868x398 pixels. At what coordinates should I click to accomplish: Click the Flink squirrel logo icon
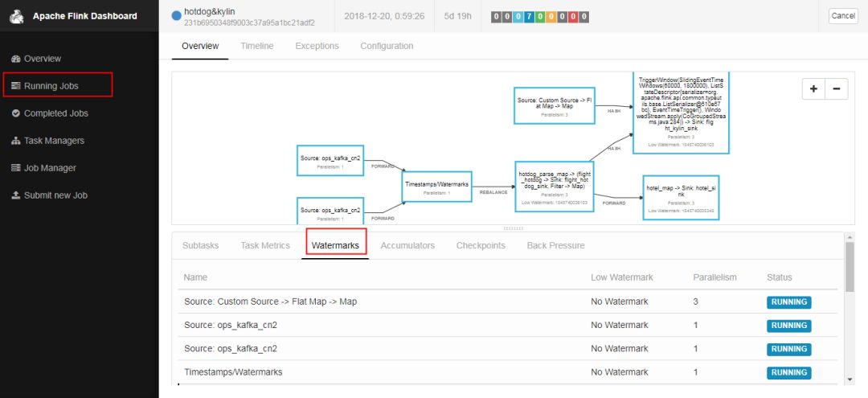(18, 16)
